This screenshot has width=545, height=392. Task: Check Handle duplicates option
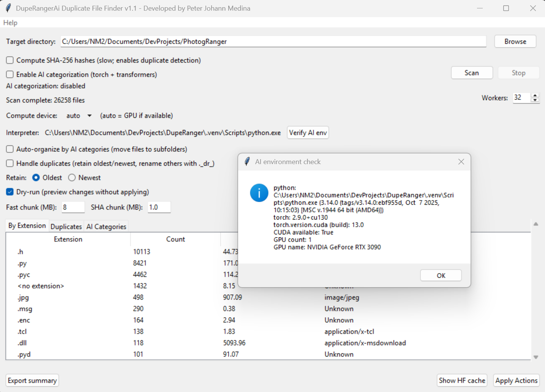[9, 163]
